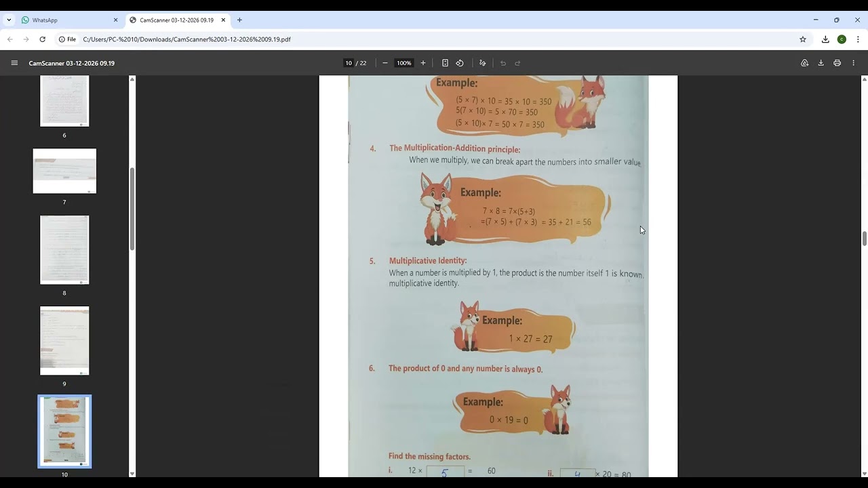Image resolution: width=868 pixels, height=488 pixels.
Task: Zoom out with the minus icon
Action: pos(385,63)
